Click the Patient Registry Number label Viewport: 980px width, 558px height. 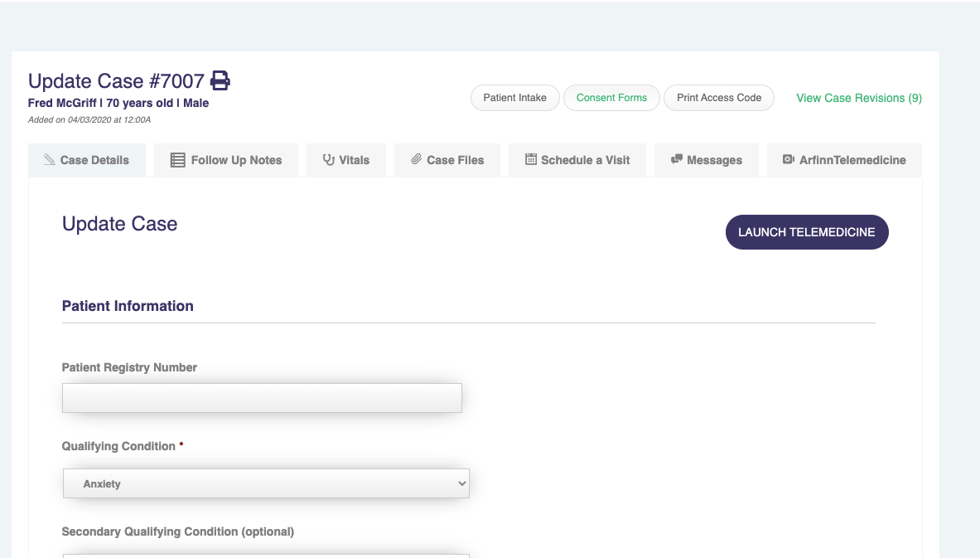tap(129, 367)
